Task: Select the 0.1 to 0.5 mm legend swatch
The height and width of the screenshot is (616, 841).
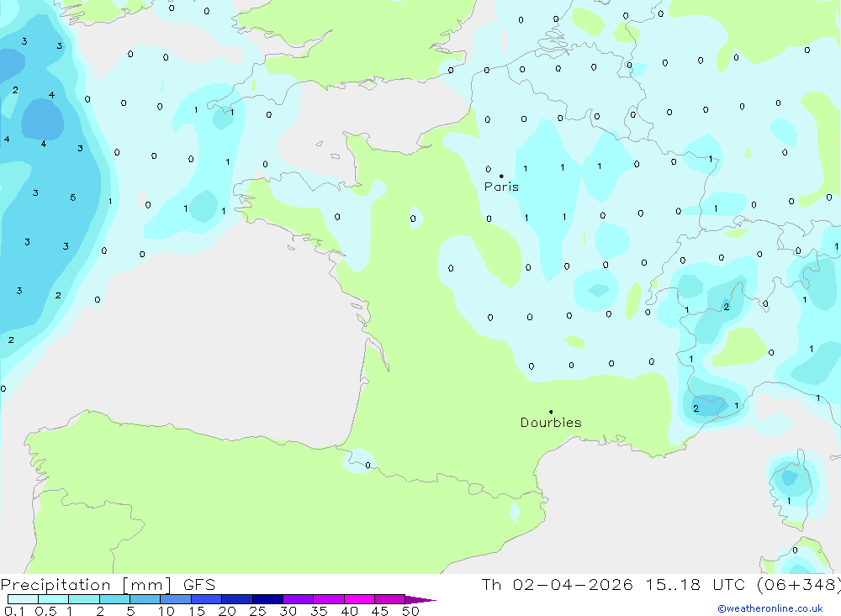Action: (23, 599)
